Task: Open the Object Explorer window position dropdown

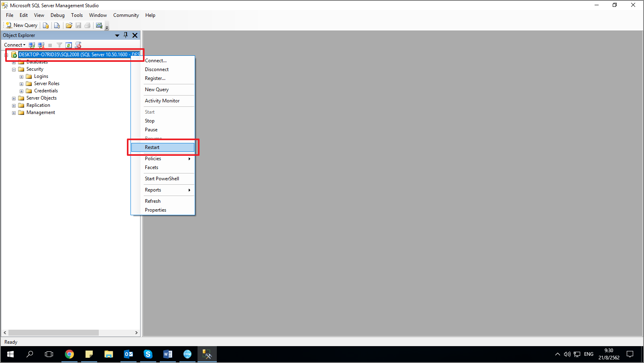Action: [x=117, y=35]
